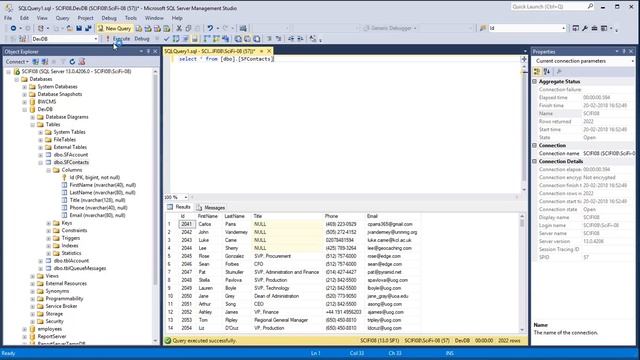Click the Connect Object Explorer icon next to Connect

36,62
